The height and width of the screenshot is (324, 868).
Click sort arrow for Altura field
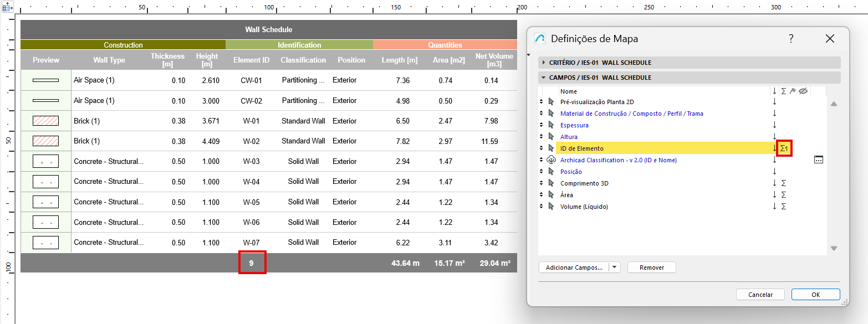pos(774,137)
